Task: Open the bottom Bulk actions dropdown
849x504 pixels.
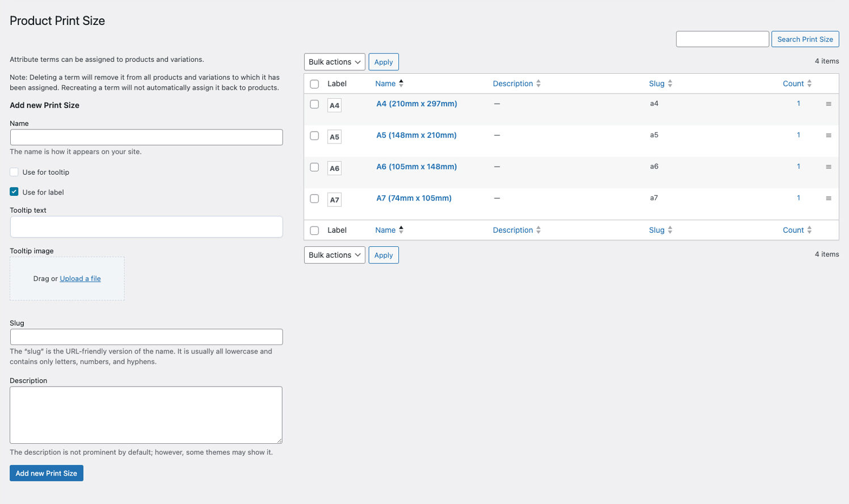Action: [x=334, y=255]
